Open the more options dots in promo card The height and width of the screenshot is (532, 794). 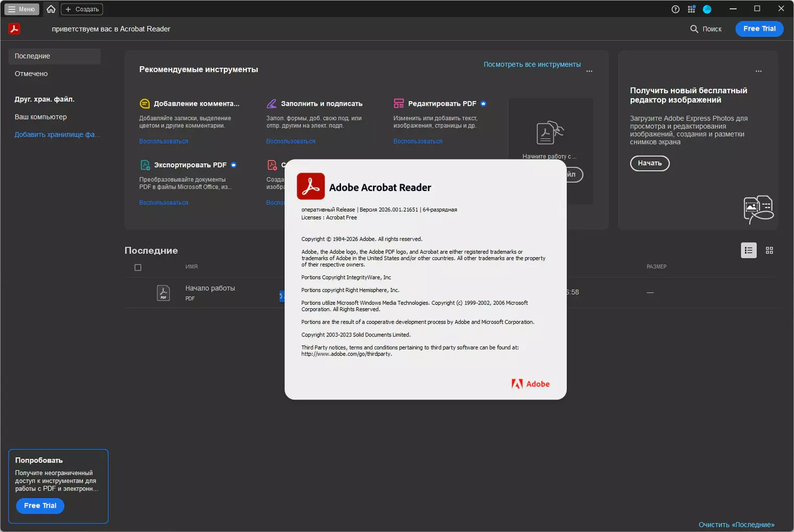coord(758,71)
